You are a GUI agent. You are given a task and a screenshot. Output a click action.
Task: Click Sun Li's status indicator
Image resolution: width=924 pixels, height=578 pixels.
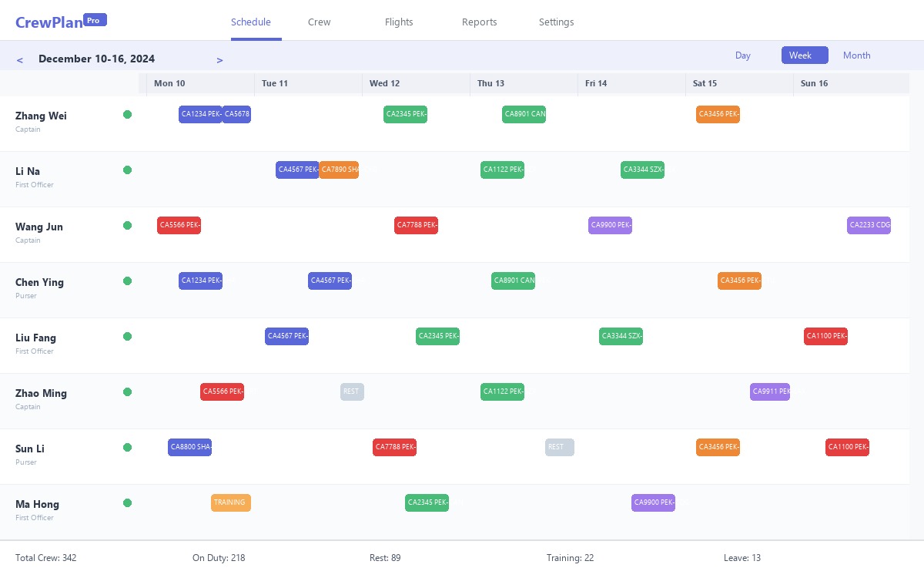coord(128,447)
